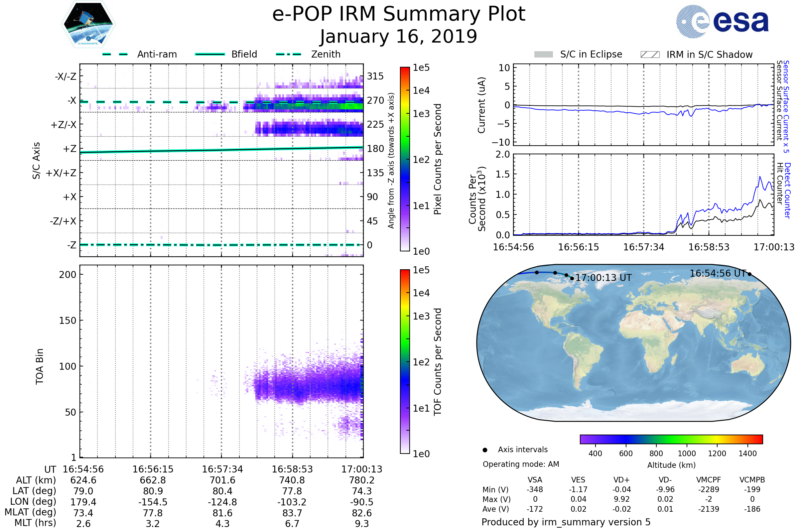This screenshot has height=532, width=798.
Task: Click the Anti-ram dashed line legend marker
Action: pyautogui.click(x=115, y=54)
